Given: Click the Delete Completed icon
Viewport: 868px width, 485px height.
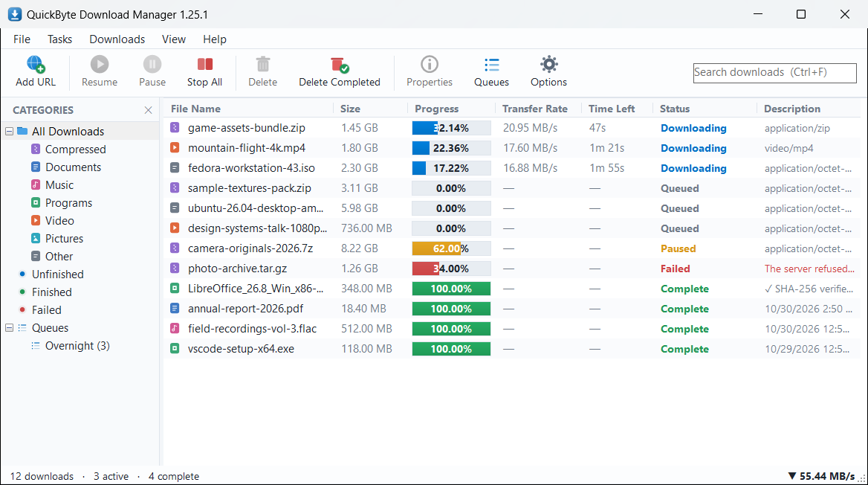Looking at the screenshot, I should (340, 64).
